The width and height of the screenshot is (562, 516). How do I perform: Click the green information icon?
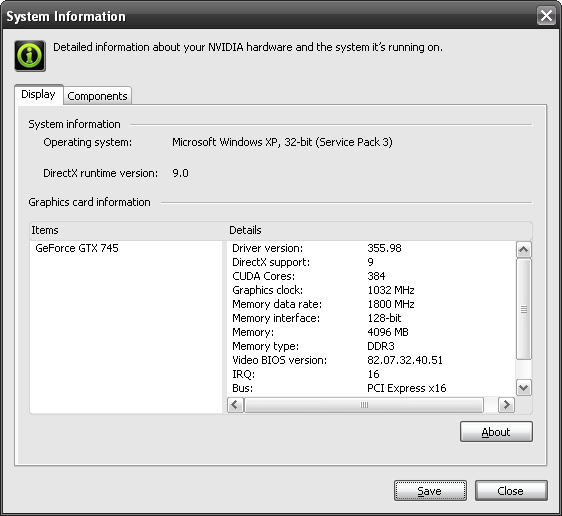pyautogui.click(x=30, y=56)
